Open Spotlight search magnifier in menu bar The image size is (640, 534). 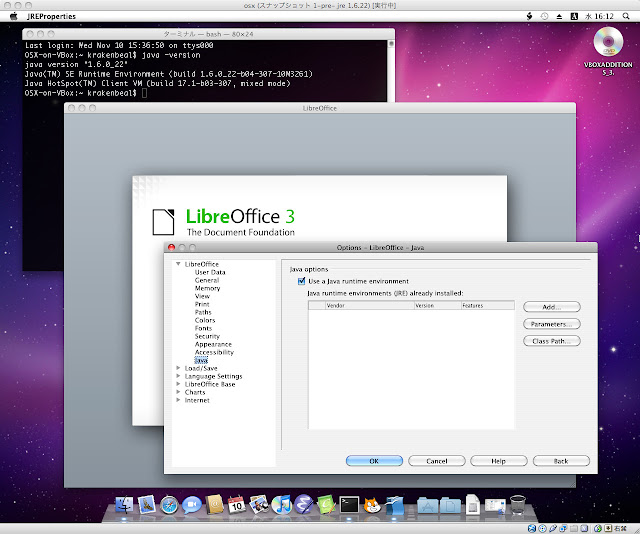click(x=626, y=16)
